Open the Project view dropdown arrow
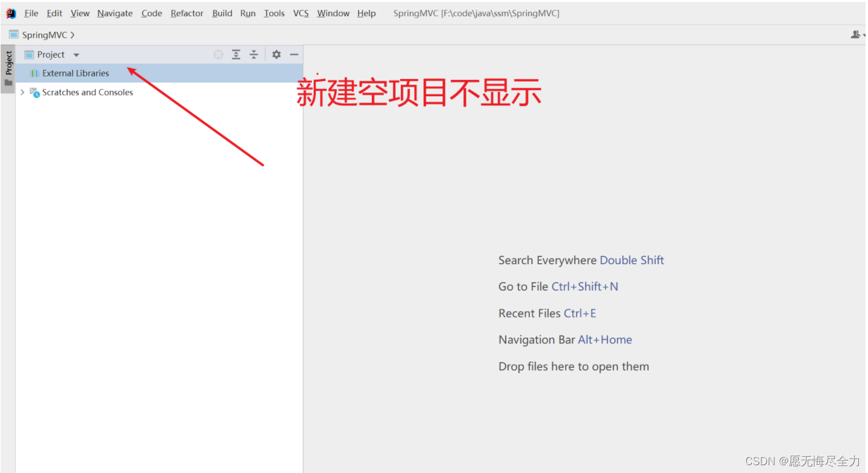This screenshot has height=473, width=868. (x=76, y=55)
